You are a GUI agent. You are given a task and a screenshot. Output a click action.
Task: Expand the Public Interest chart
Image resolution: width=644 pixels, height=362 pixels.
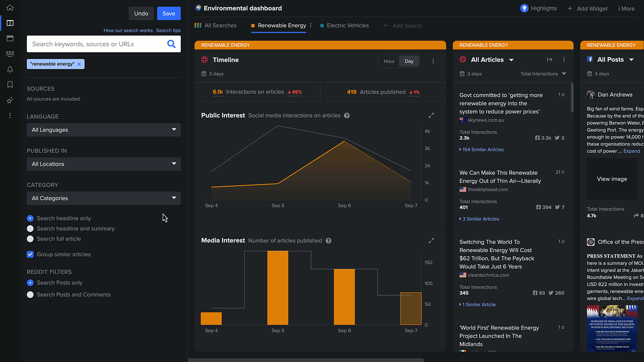click(431, 115)
